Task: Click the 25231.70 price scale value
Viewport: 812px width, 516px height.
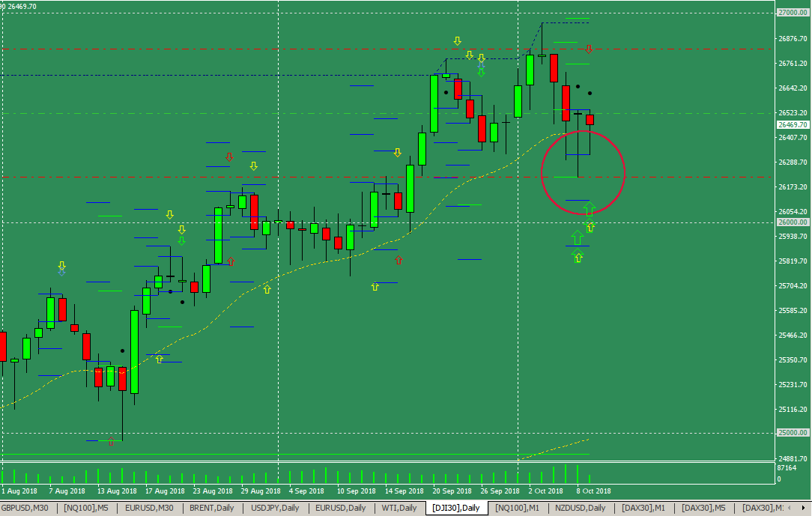Action: [793, 384]
